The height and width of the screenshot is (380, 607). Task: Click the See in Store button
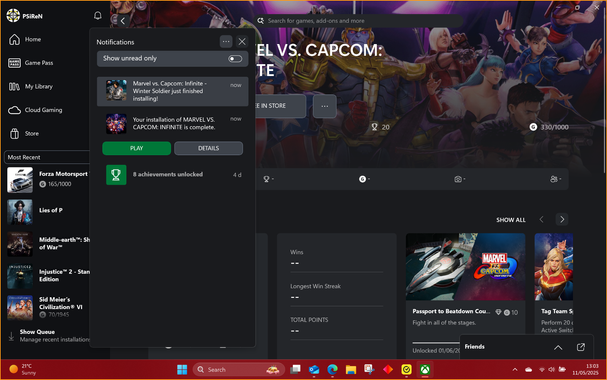[280, 106]
